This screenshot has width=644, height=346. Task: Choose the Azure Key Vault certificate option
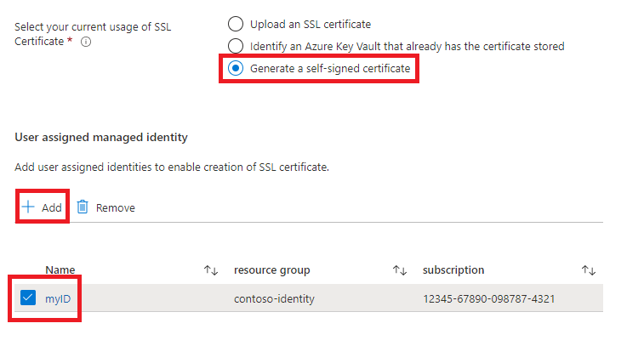point(236,46)
